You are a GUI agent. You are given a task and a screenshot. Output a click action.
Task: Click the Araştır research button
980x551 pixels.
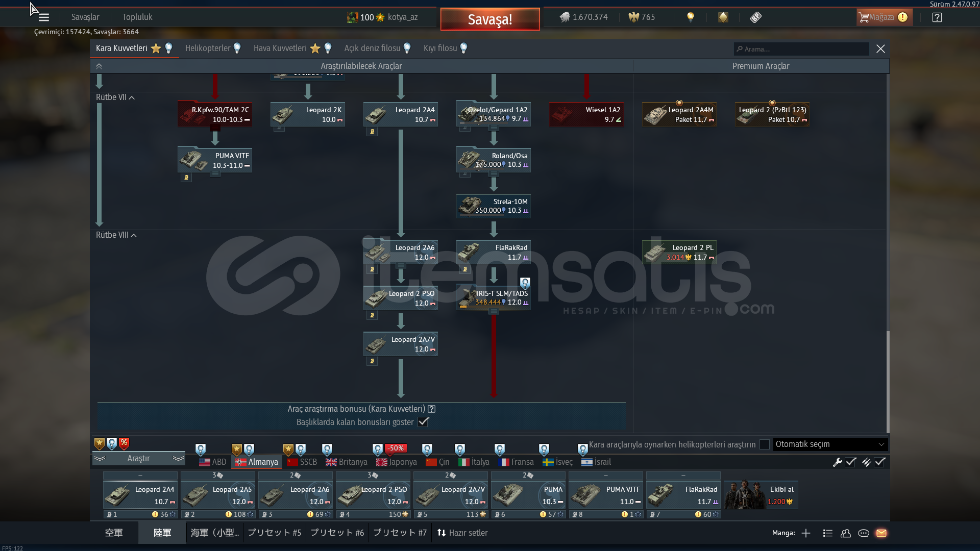click(x=138, y=458)
